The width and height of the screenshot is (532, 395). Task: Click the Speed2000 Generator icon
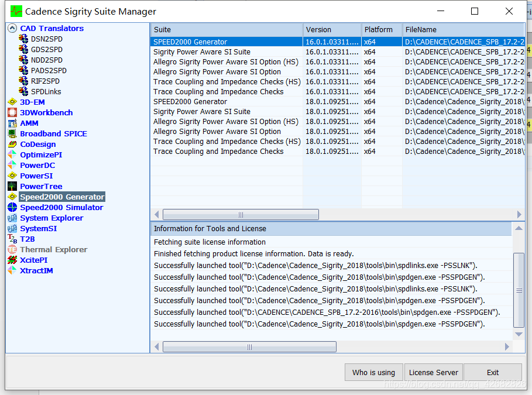pyautogui.click(x=12, y=197)
